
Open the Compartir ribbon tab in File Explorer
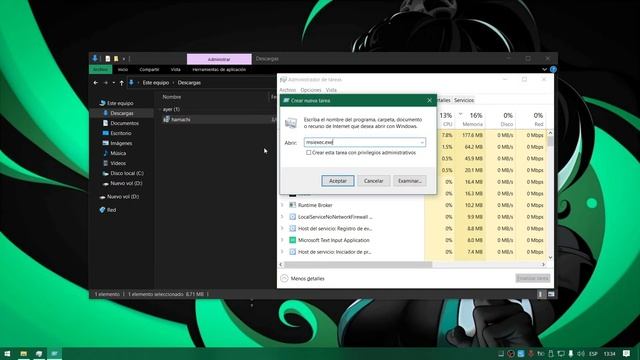(149, 69)
